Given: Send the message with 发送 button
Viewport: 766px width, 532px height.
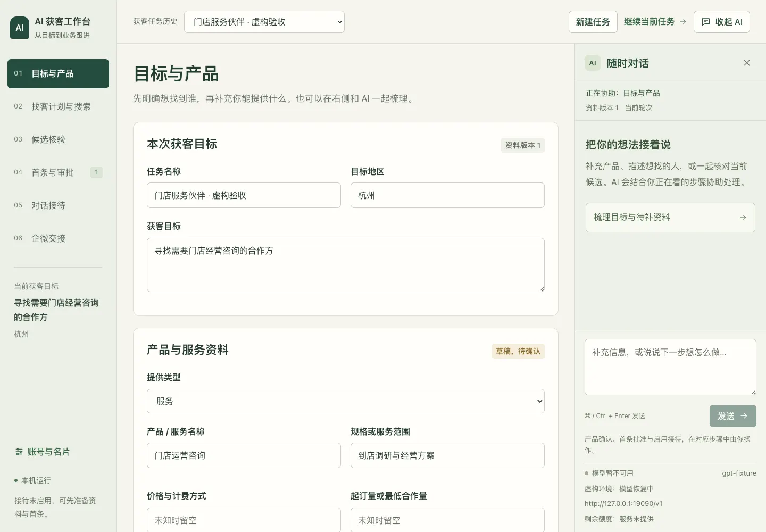Looking at the screenshot, I should click(x=733, y=416).
